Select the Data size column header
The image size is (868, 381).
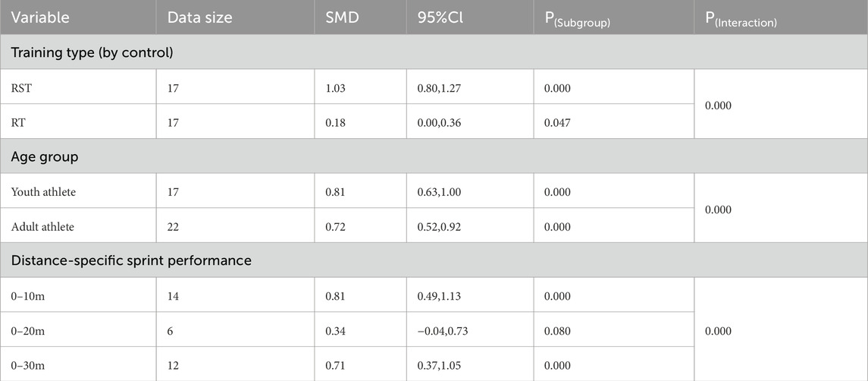tap(199, 17)
